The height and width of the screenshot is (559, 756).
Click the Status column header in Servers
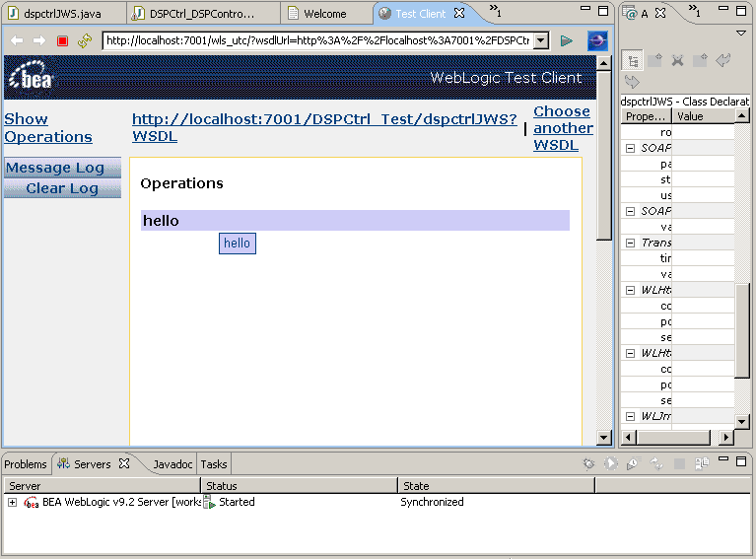pyautogui.click(x=299, y=486)
